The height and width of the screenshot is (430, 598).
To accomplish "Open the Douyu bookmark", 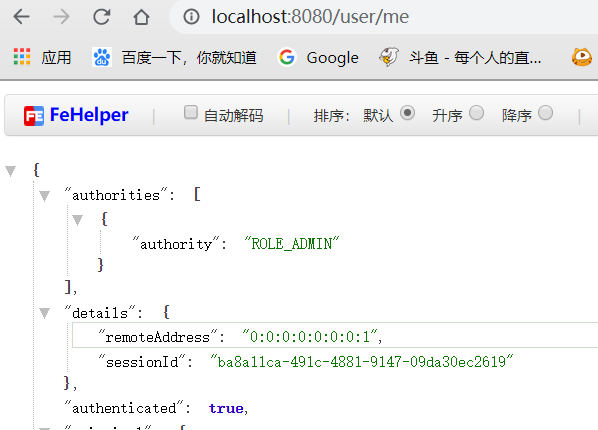I will [460, 58].
